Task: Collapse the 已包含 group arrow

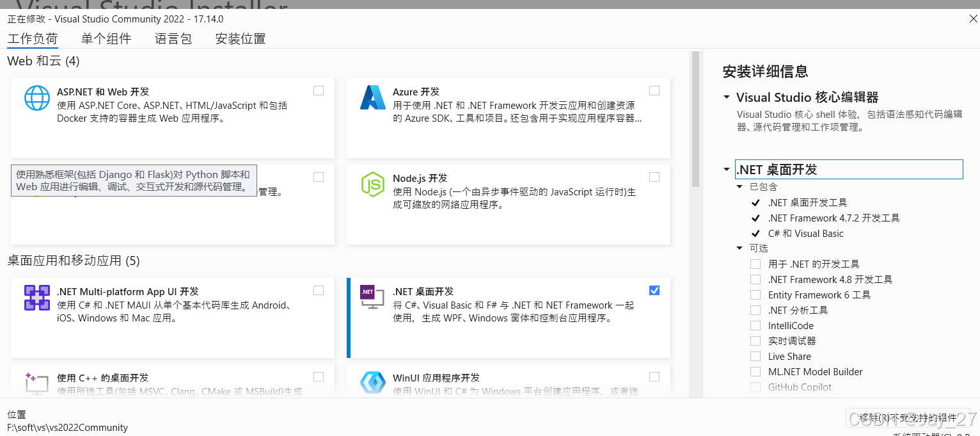Action: point(739,187)
